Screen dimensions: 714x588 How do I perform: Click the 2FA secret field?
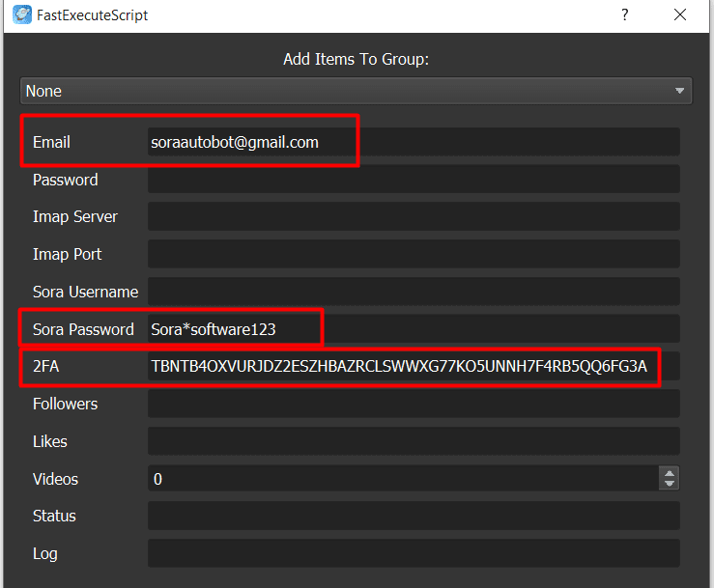click(x=414, y=366)
